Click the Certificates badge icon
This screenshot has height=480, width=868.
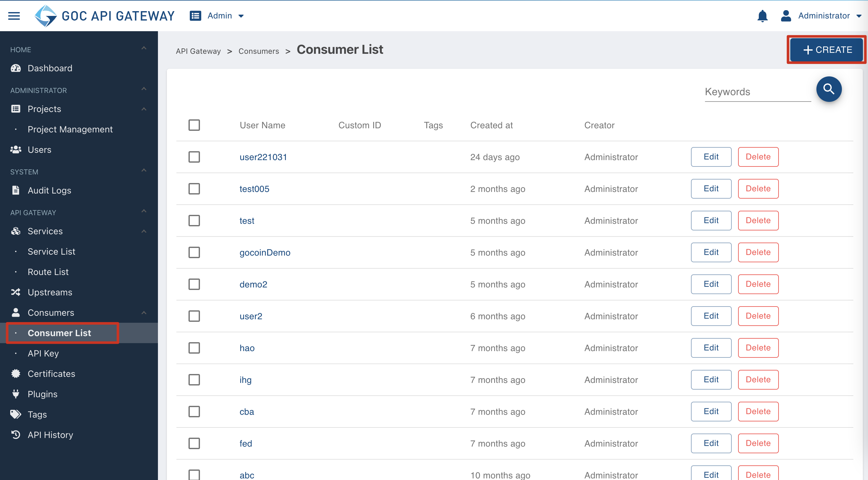point(16,373)
